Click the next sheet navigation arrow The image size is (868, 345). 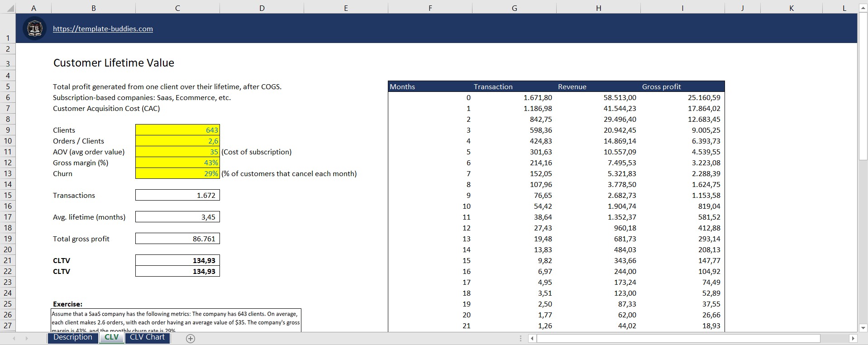27,338
